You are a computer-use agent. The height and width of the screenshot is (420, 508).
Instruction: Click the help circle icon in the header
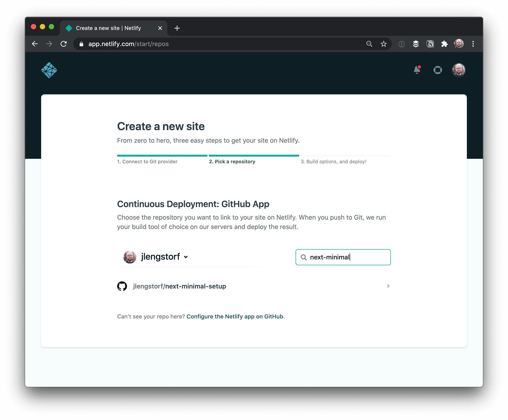tap(438, 70)
